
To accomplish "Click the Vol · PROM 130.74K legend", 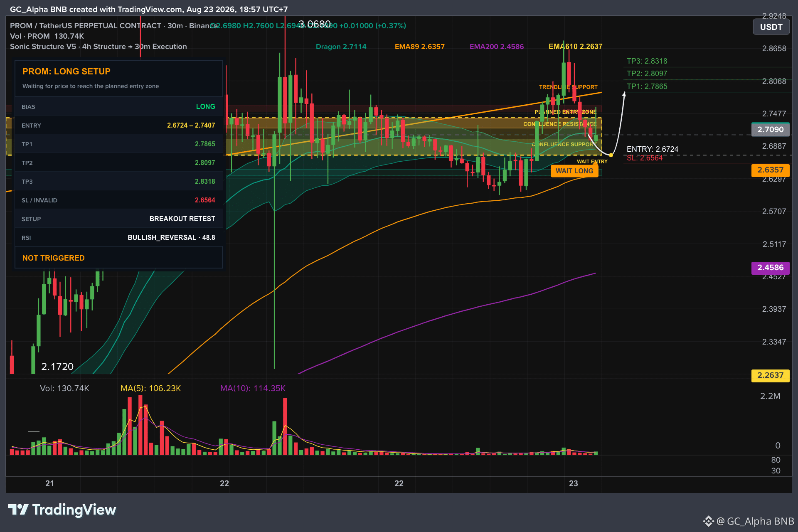I will click(47, 36).
